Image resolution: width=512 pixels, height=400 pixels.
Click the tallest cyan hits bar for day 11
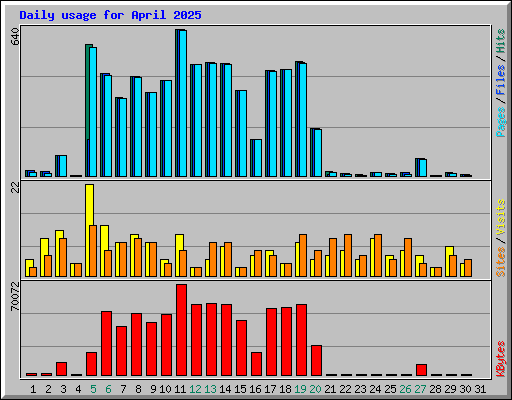point(183,103)
